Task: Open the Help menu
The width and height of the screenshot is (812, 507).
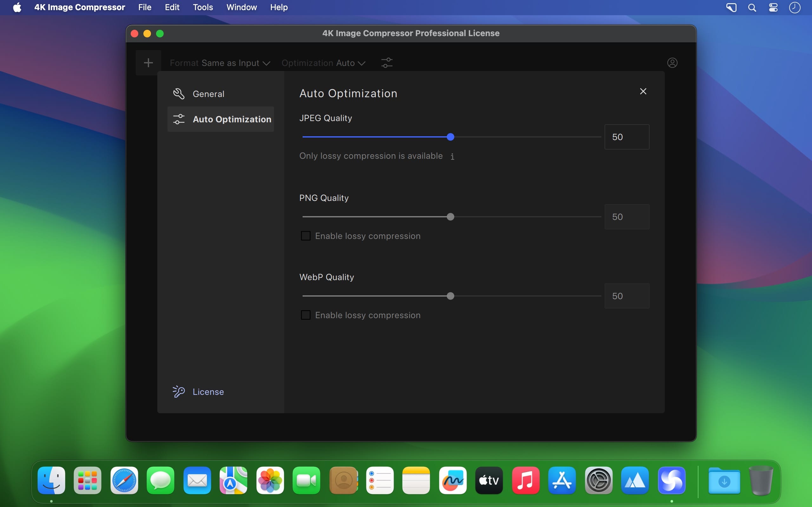Action: pyautogui.click(x=279, y=7)
